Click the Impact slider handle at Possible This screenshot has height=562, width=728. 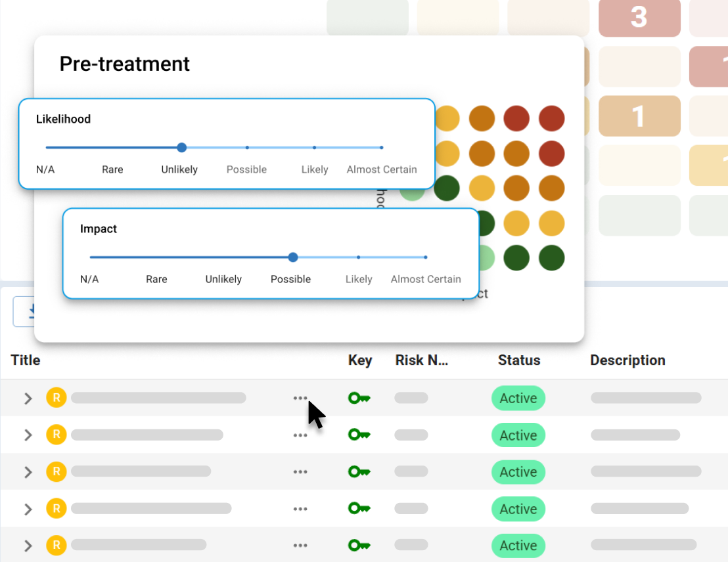tap(292, 257)
